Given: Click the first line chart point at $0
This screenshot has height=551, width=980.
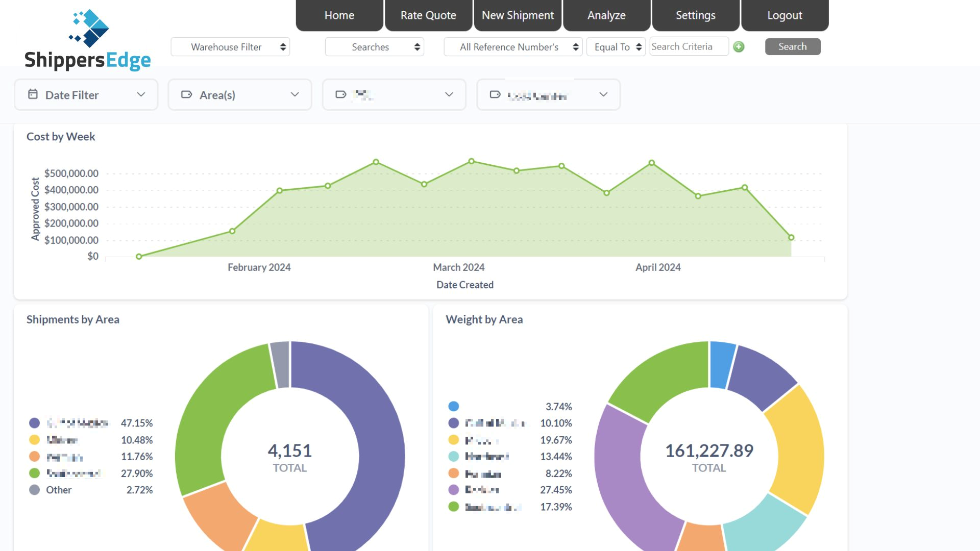Looking at the screenshot, I should (x=139, y=257).
